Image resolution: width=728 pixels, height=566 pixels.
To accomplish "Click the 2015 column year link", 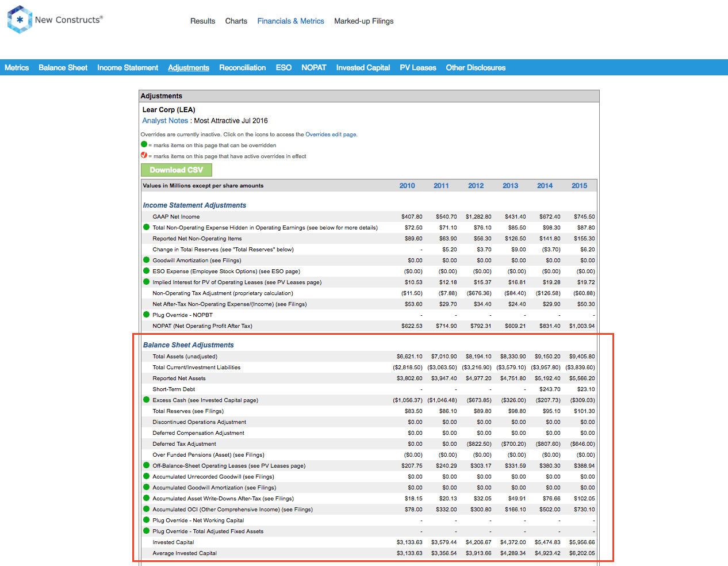I will coord(580,186).
